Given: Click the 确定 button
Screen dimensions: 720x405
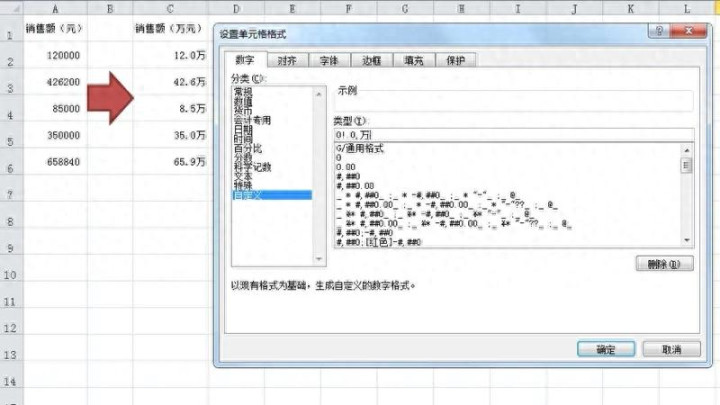Looking at the screenshot, I should (606, 349).
